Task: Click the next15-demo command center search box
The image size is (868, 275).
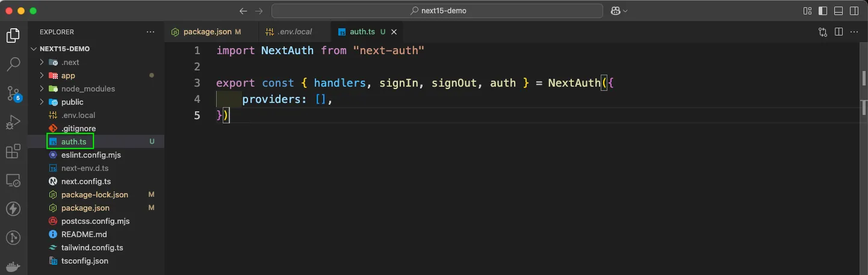Action: tap(437, 11)
